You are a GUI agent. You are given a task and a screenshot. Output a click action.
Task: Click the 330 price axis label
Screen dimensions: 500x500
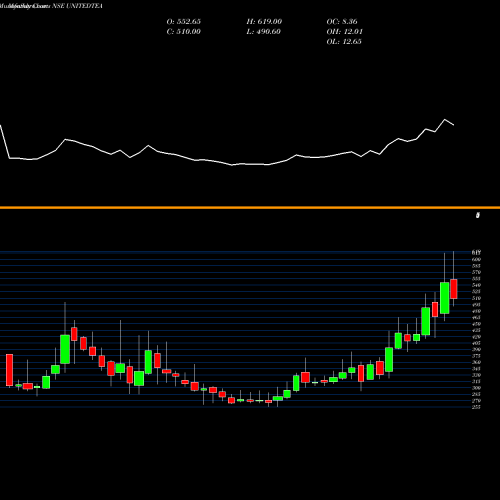click(x=476, y=375)
